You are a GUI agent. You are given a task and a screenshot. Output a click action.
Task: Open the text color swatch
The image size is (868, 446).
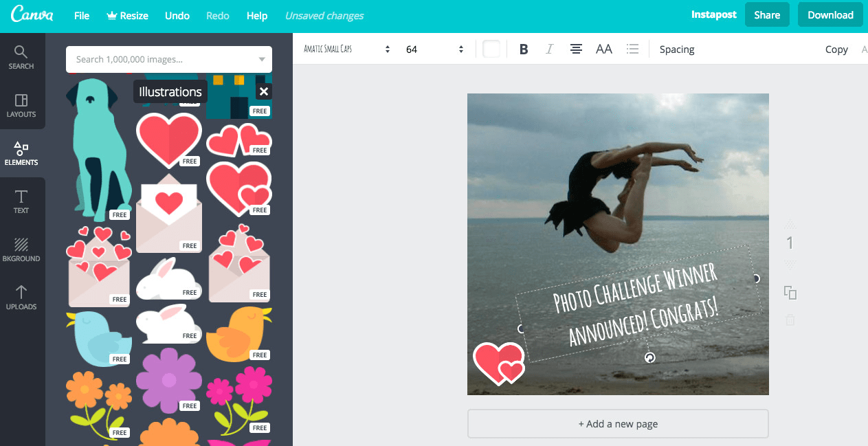[491, 49]
